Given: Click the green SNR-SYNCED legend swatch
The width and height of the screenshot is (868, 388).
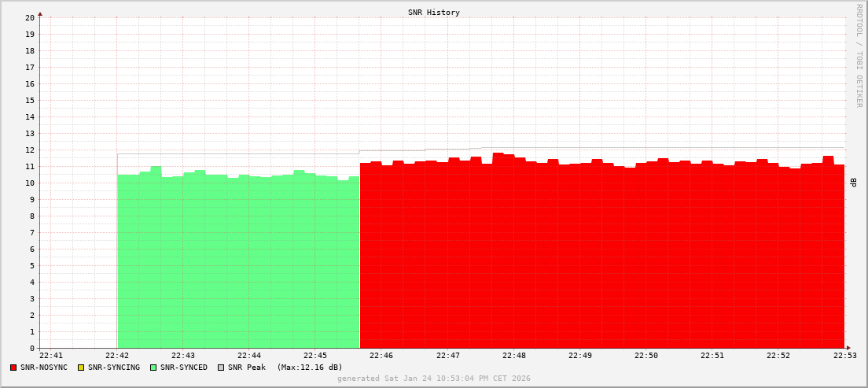Looking at the screenshot, I should point(153,368).
